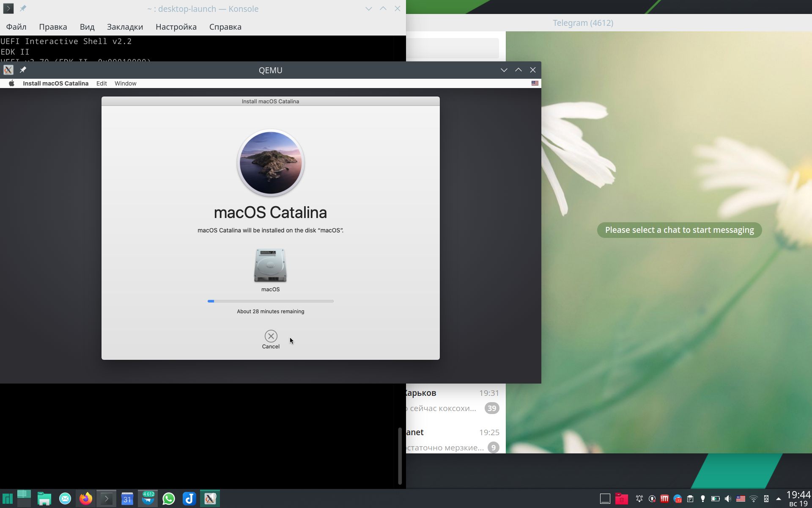Click the Telegram search field
Viewport: 812px width, 508px height.
[453, 48]
